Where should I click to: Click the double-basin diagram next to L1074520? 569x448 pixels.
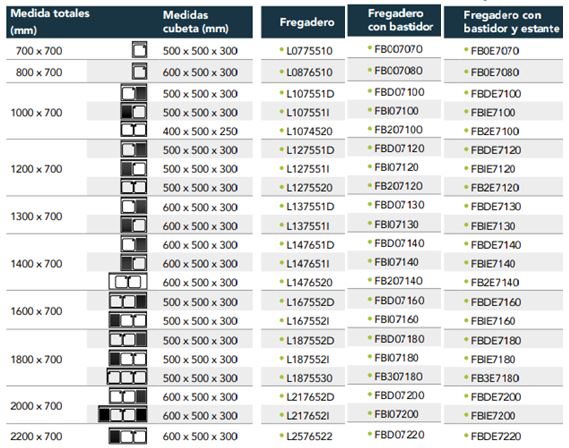[x=134, y=130]
